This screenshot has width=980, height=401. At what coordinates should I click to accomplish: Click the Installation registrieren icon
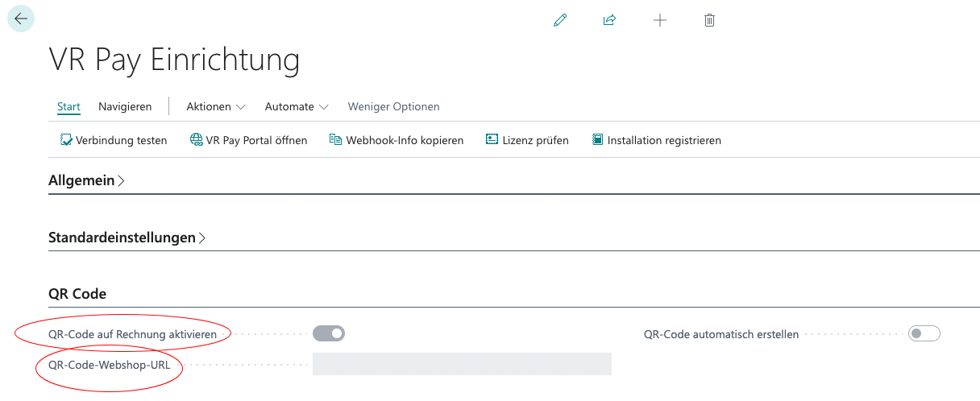pos(597,140)
